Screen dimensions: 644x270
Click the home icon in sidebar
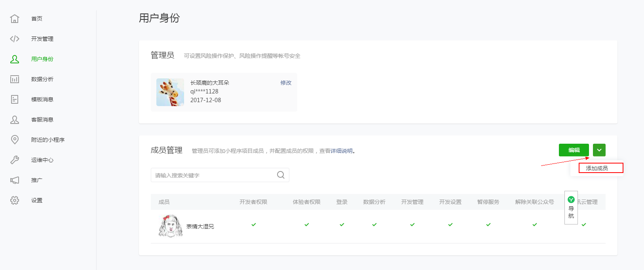[15, 19]
